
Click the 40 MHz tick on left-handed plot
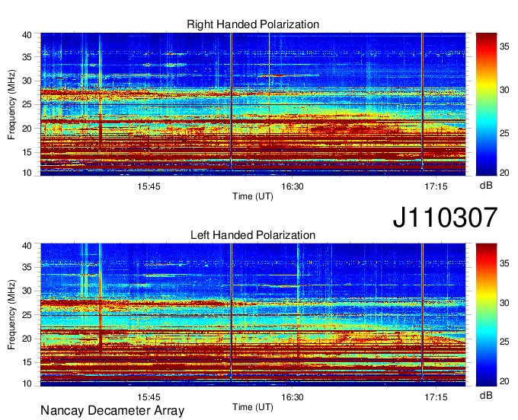(x=27, y=246)
